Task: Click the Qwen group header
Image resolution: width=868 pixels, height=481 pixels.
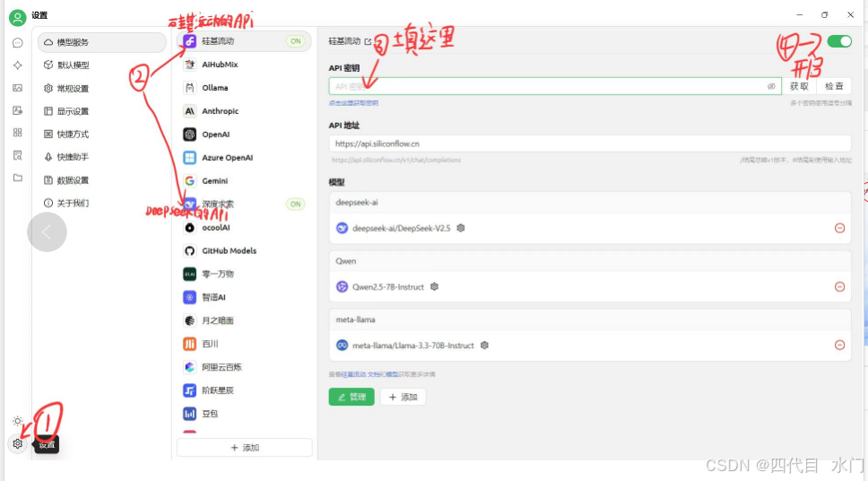Action: 589,261
